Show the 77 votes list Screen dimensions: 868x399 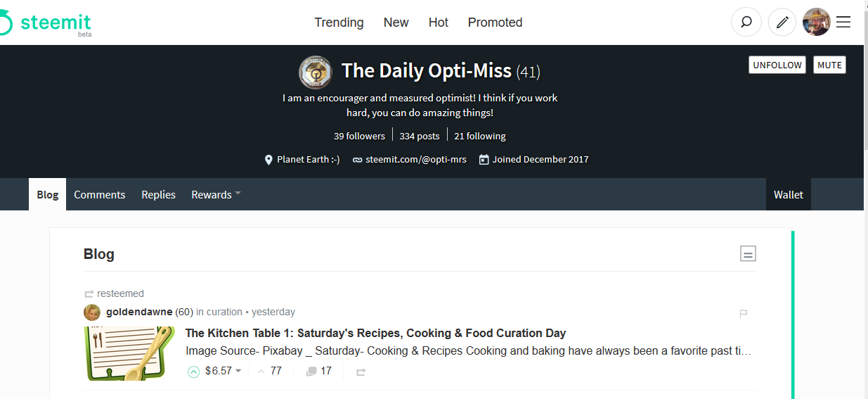click(x=270, y=371)
